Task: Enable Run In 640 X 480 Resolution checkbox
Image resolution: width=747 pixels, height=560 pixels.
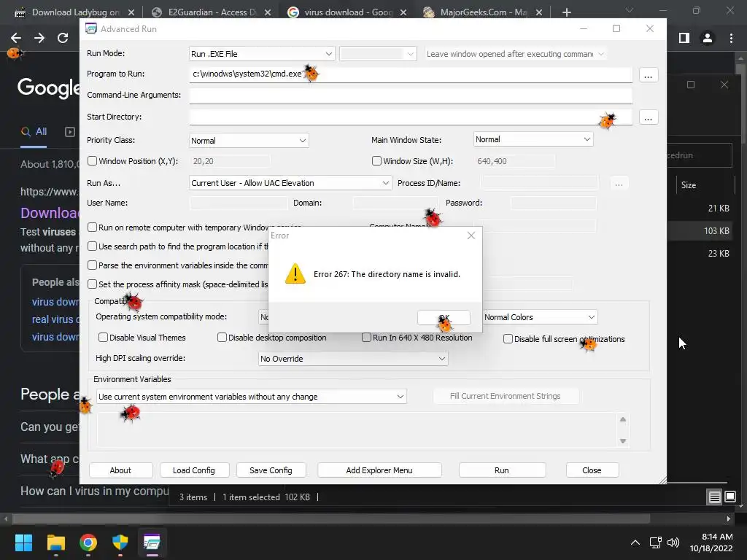Action: [x=366, y=338]
